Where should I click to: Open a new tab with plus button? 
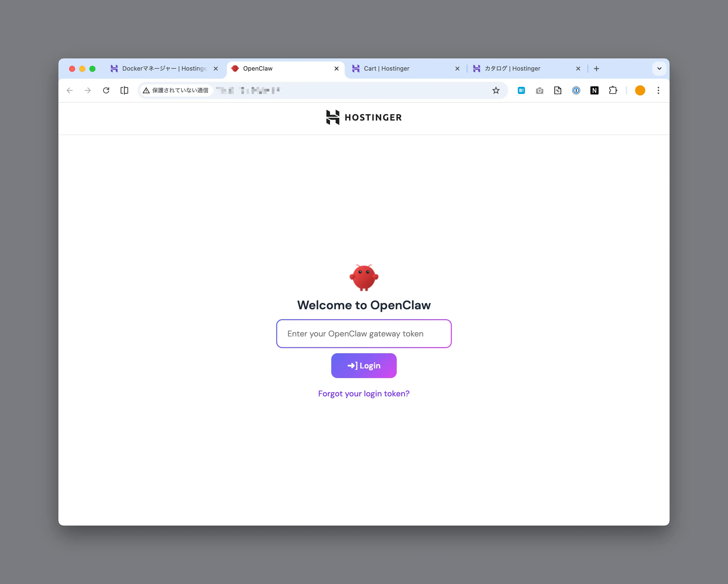596,69
